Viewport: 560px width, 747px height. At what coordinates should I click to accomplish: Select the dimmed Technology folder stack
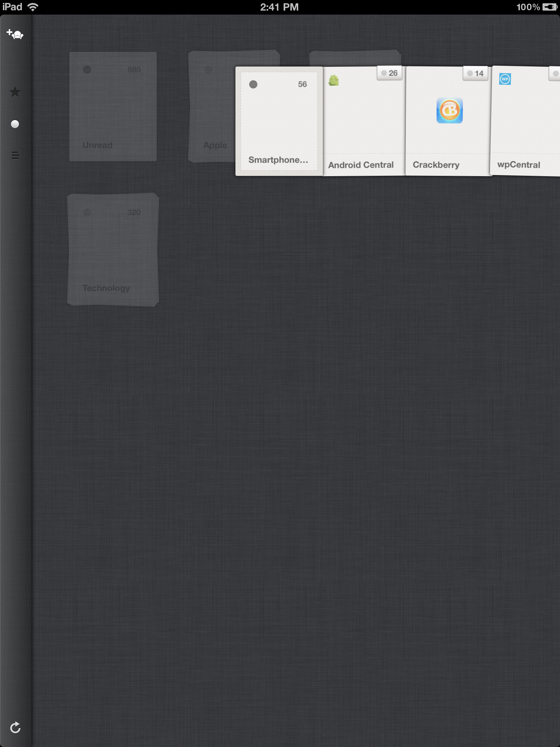pyautogui.click(x=113, y=249)
